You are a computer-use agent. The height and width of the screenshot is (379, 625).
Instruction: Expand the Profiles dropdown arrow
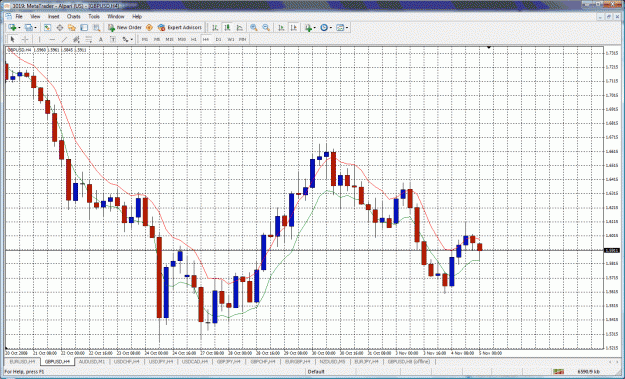pyautogui.click(x=35, y=27)
